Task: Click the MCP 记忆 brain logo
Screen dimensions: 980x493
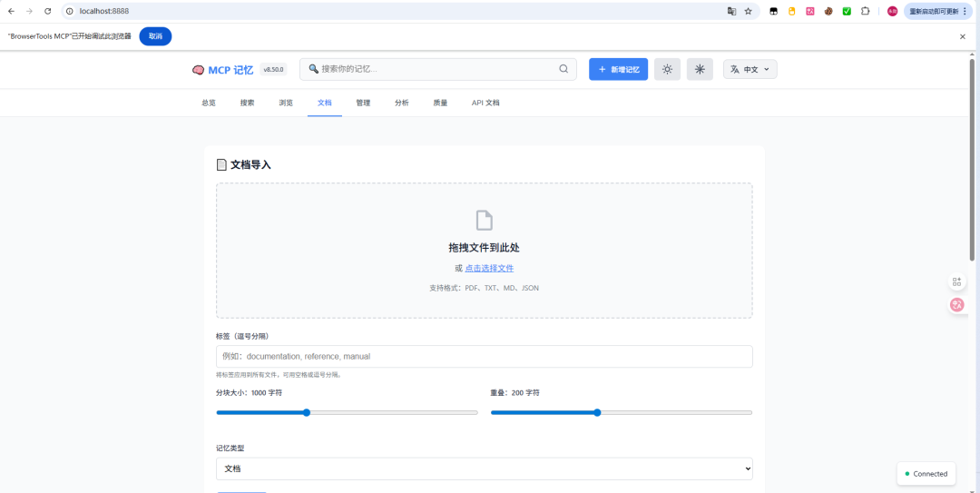Action: click(199, 70)
